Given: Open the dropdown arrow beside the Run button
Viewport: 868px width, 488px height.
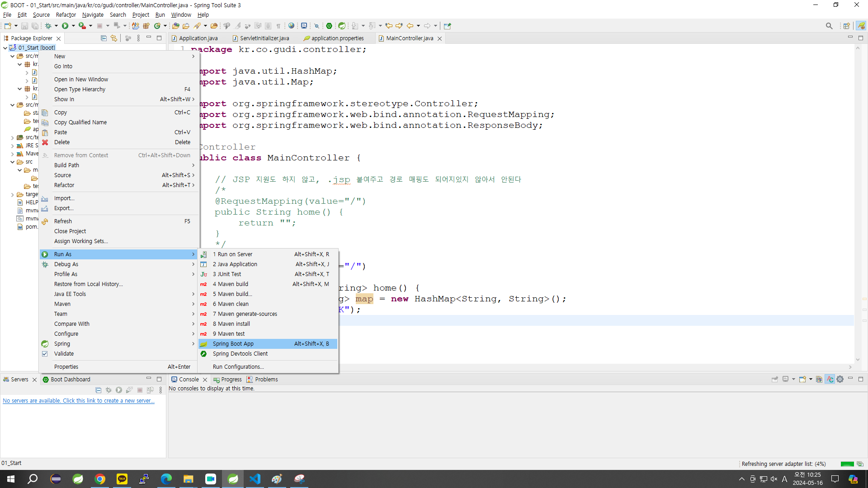Looking at the screenshot, I should [x=73, y=26].
